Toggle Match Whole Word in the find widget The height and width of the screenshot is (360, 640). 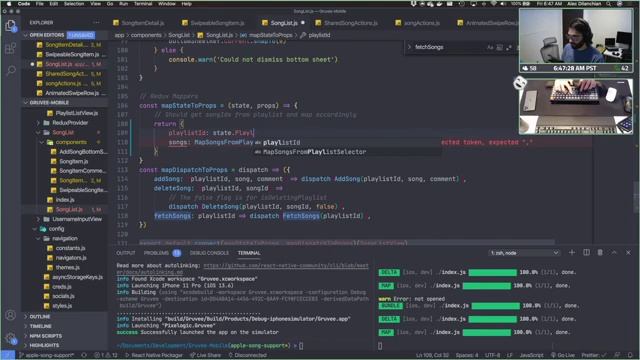(x=499, y=47)
